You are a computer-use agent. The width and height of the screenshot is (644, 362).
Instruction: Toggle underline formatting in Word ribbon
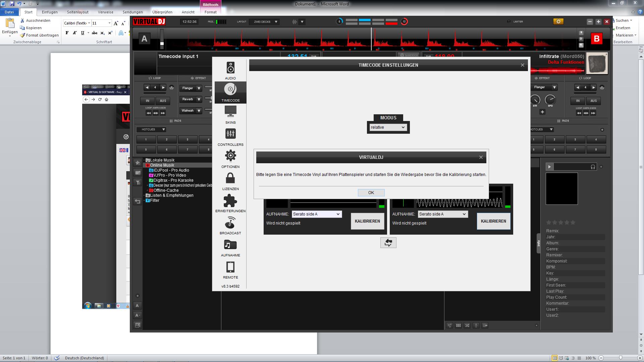tap(83, 33)
